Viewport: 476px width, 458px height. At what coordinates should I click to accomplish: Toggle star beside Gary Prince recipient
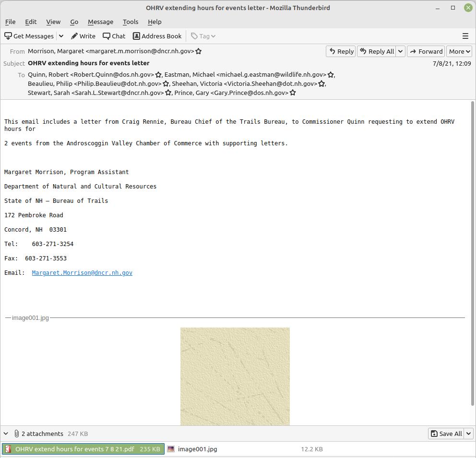coord(293,93)
